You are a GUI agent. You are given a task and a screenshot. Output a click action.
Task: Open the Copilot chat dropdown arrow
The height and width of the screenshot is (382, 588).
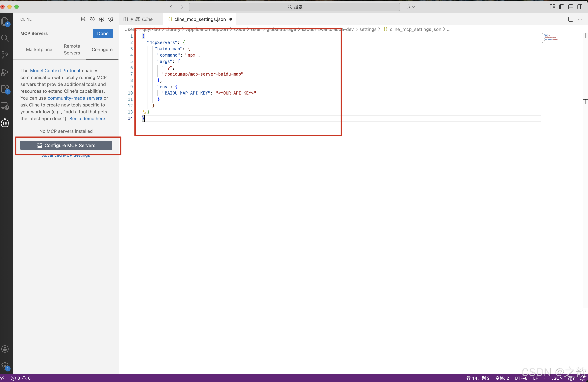click(x=413, y=7)
